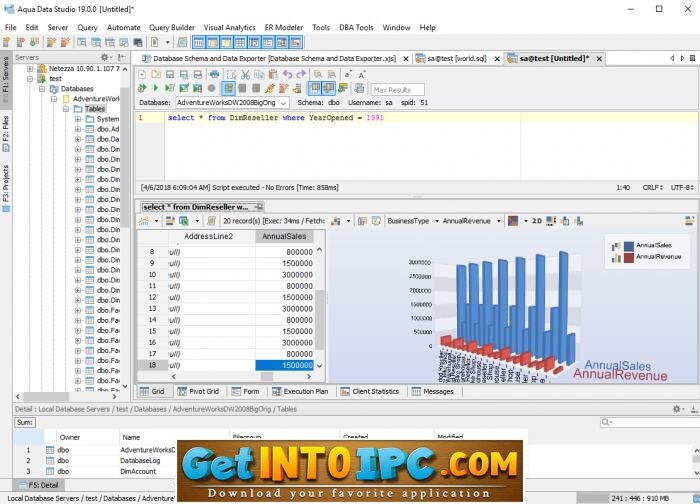Screen dimensions: 700x504
Task: Open the Database dropdown AdventureWorksDW2008BigOrig
Action: [232, 103]
